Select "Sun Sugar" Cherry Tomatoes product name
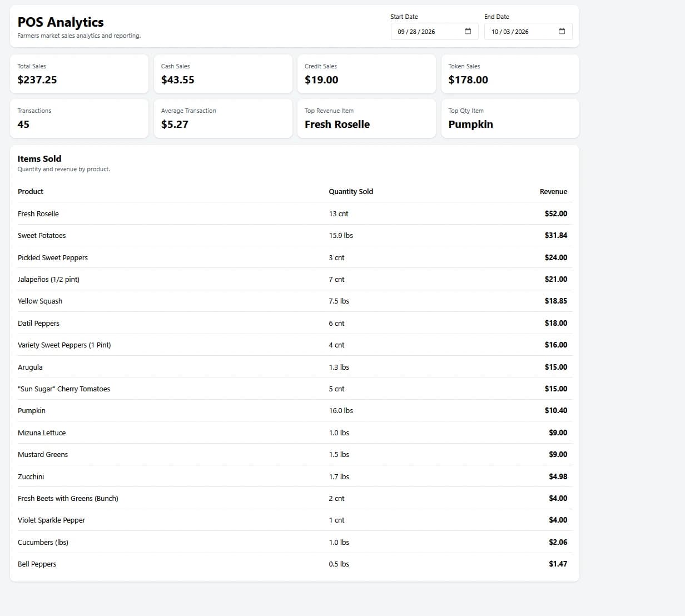 click(x=64, y=389)
